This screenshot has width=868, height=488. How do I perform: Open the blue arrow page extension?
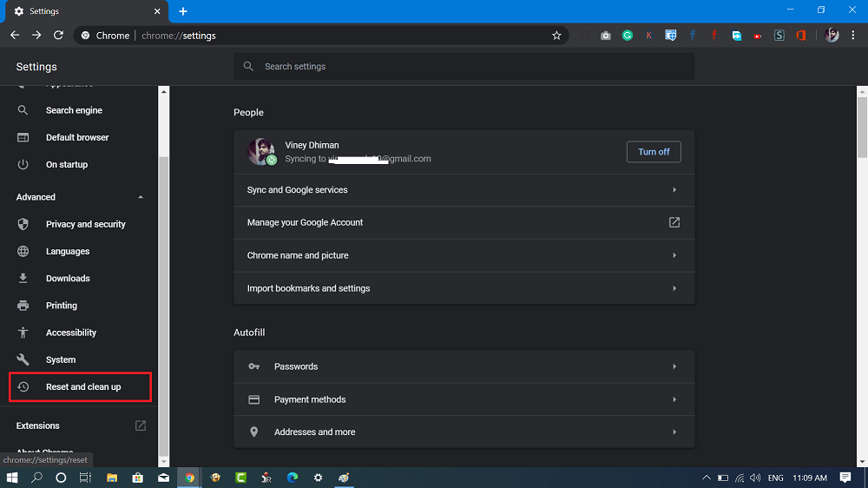coord(736,36)
